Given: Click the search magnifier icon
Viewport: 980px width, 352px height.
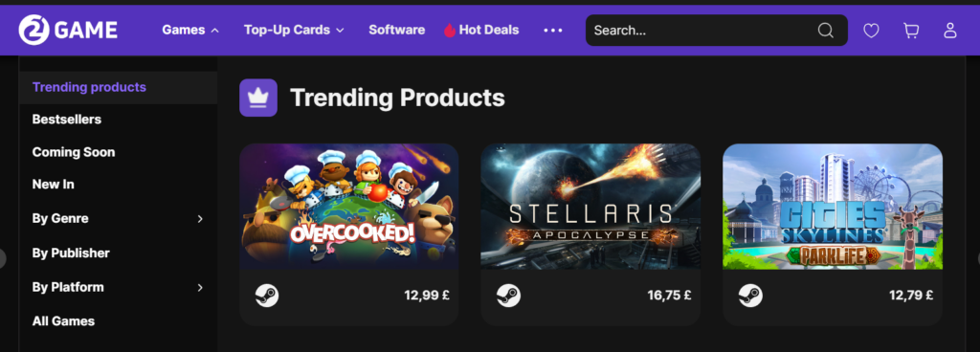Looking at the screenshot, I should click(x=826, y=30).
